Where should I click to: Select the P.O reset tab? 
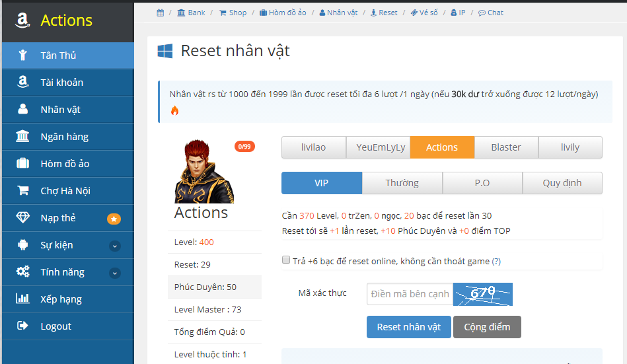[x=482, y=183]
